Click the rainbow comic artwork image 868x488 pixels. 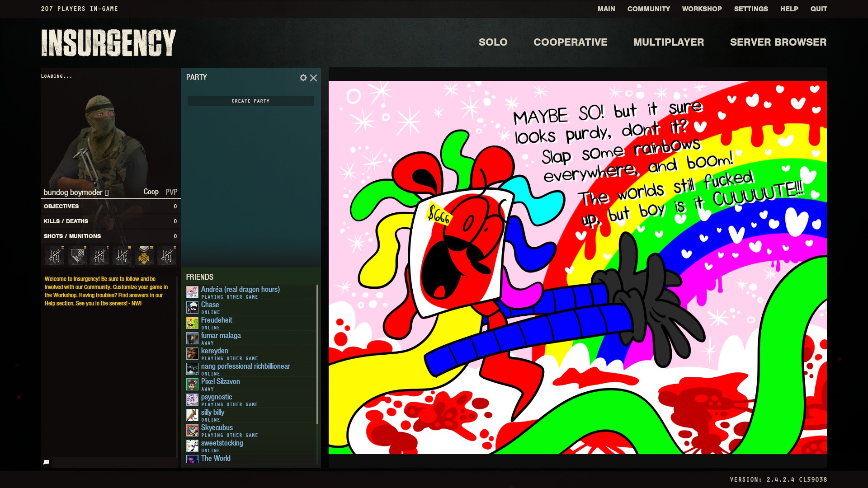(x=577, y=267)
